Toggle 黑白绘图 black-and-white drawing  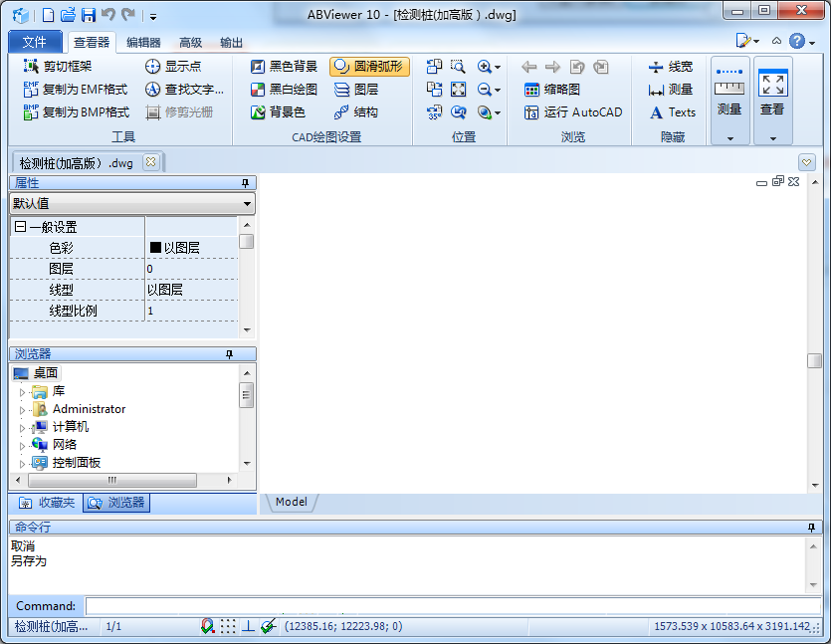tap(284, 89)
